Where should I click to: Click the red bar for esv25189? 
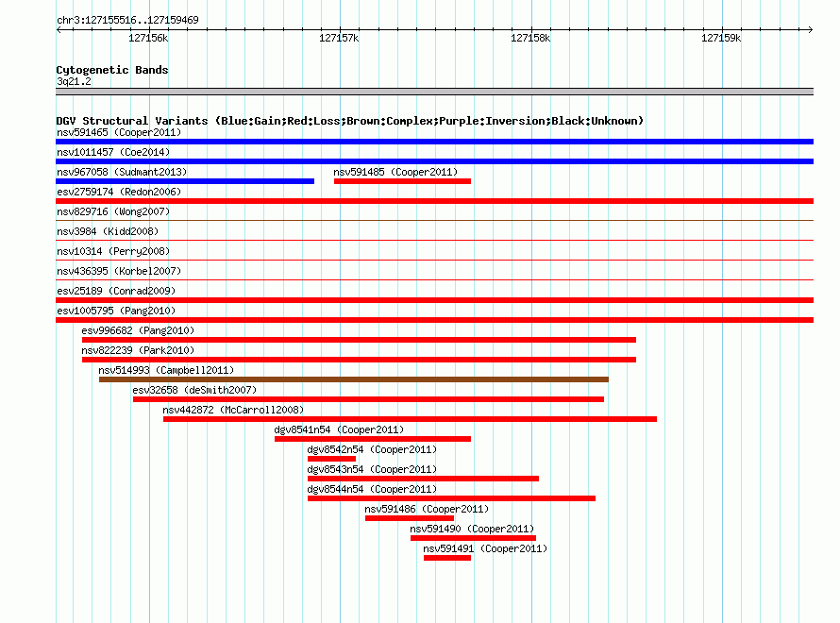pyautogui.click(x=434, y=300)
